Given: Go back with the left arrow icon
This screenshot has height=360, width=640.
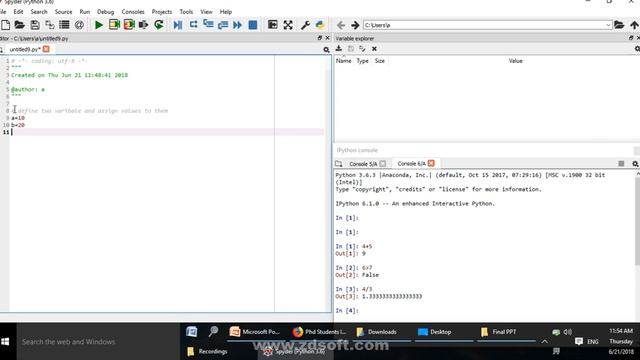Looking at the screenshot, I should coord(340,25).
